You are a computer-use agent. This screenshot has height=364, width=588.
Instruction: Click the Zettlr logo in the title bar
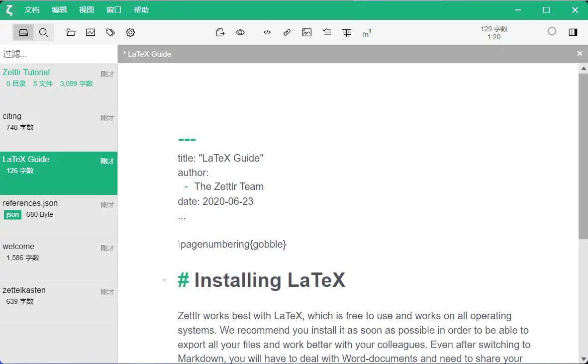[9, 10]
